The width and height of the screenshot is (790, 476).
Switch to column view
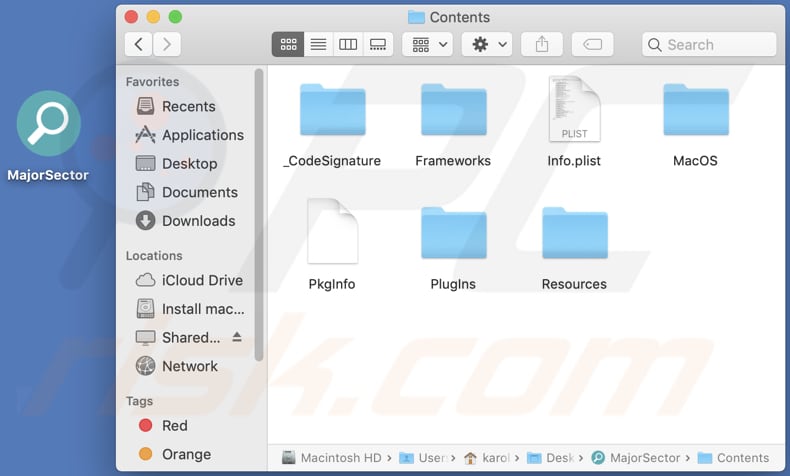tap(348, 45)
